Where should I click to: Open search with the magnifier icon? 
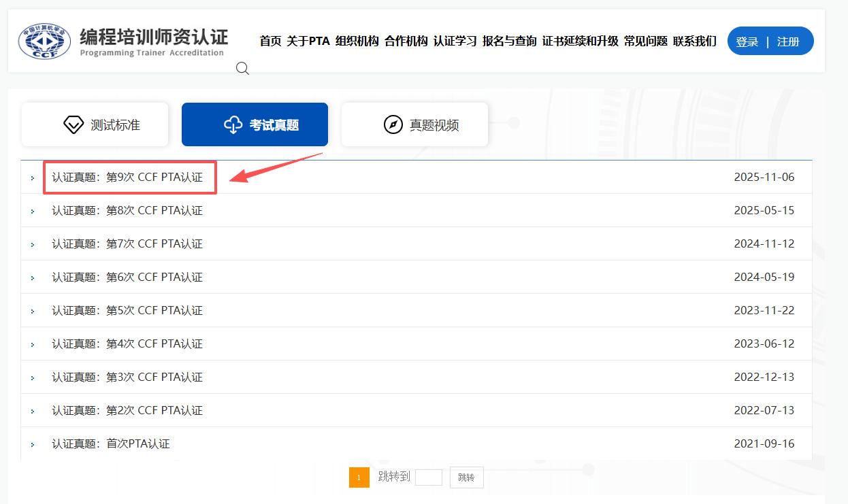242,68
